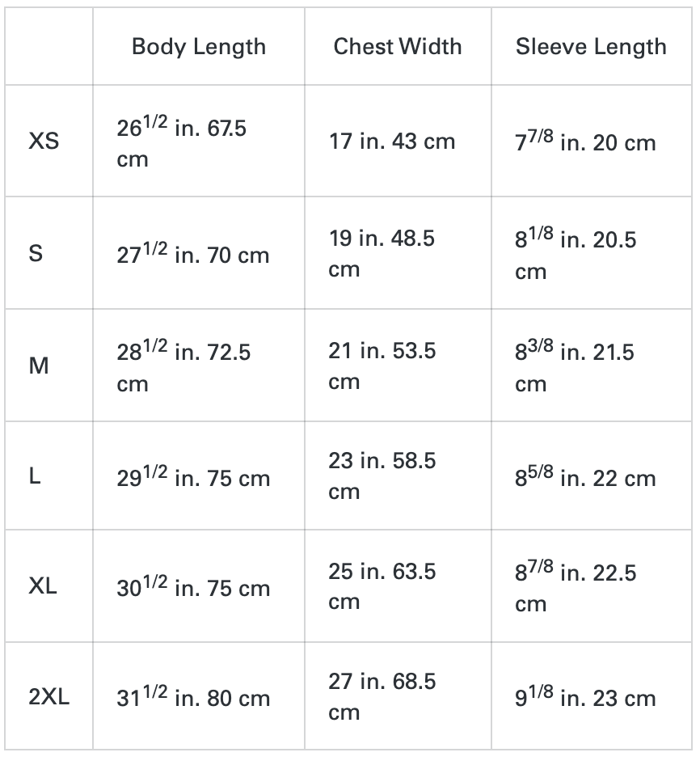Click the 17 in. 43 cm chest cell
Screen dimensions: 700x765
[x=392, y=142]
